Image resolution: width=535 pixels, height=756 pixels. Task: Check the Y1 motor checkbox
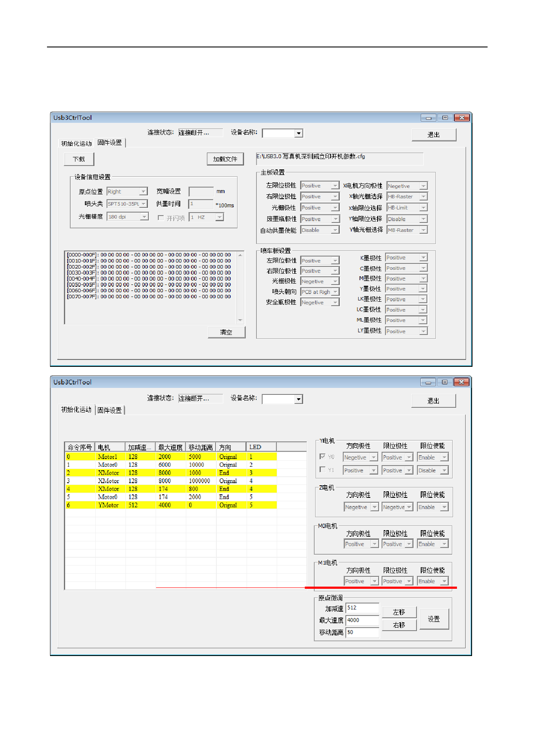coord(322,469)
